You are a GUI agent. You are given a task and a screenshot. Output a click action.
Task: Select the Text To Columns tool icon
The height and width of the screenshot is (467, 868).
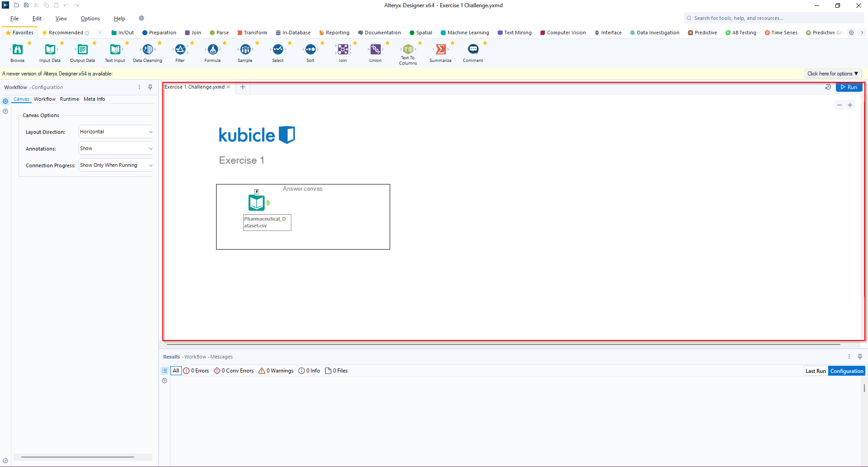408,49
